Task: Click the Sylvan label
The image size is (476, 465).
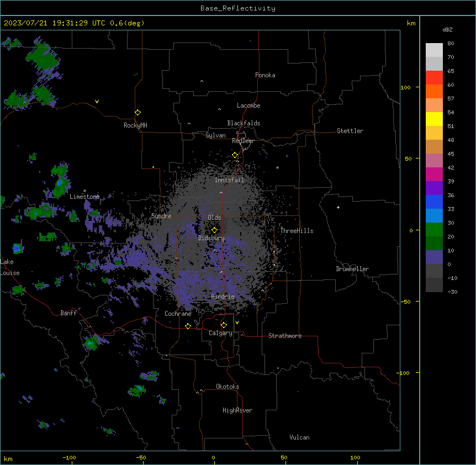Action: 215,135
